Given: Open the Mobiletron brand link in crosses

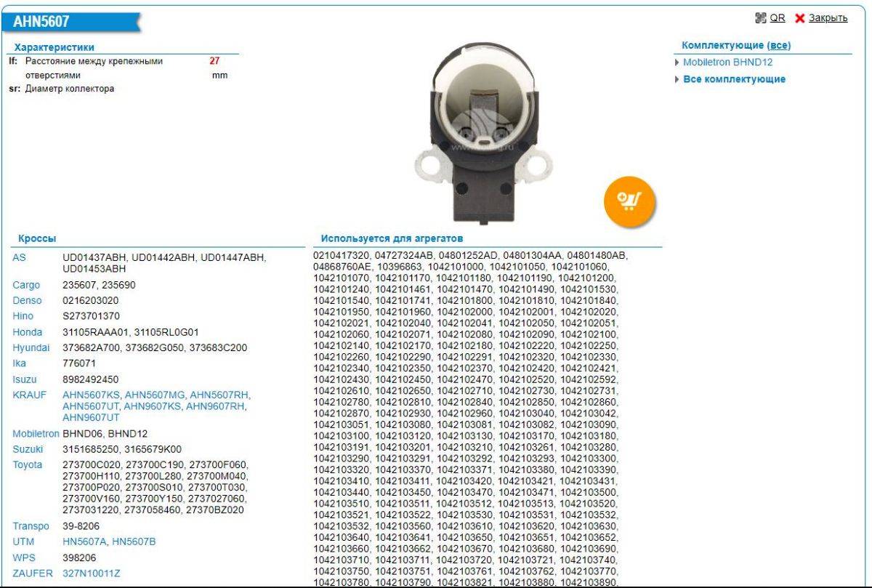Looking at the screenshot, I should [36, 433].
